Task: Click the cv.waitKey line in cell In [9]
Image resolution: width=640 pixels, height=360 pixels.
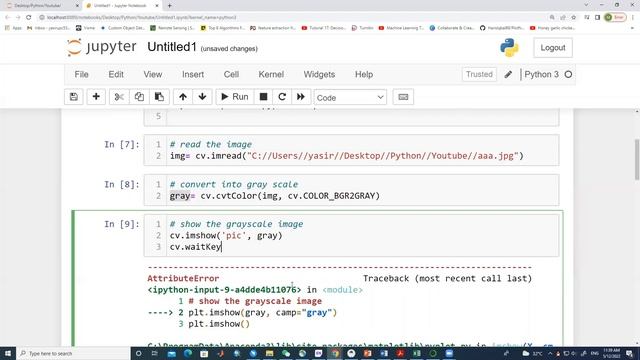Action: point(196,247)
